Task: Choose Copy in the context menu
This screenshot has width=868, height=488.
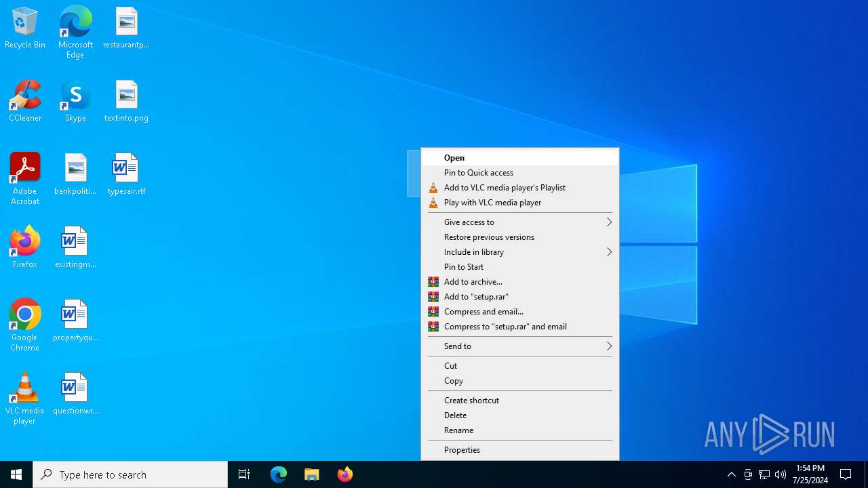Action: pyautogui.click(x=520, y=381)
